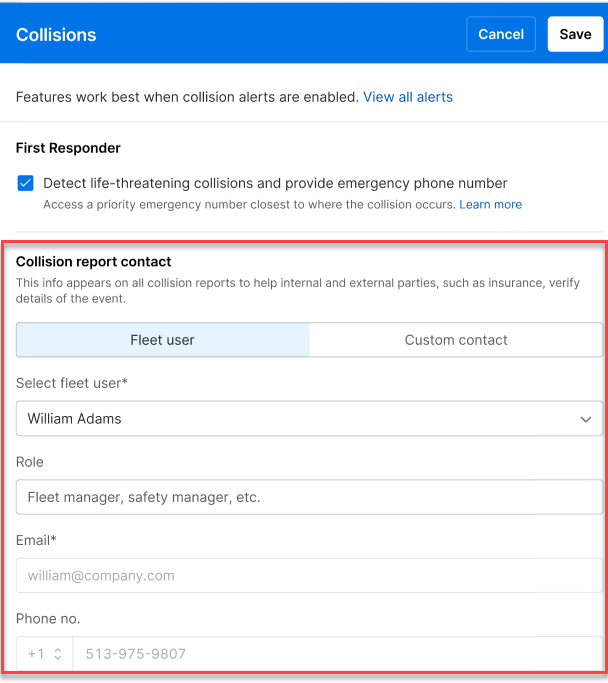
Task: Click the up-down arrows beside +1
Action: click(x=58, y=654)
